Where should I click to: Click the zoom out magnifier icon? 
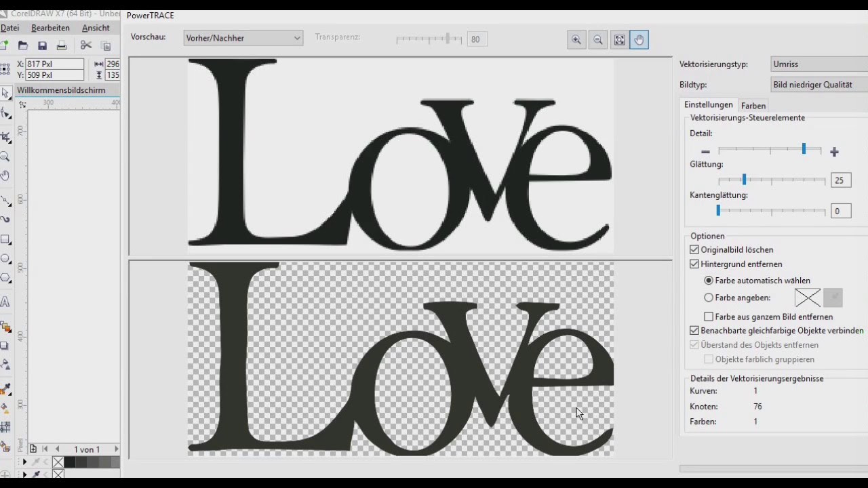tap(598, 40)
